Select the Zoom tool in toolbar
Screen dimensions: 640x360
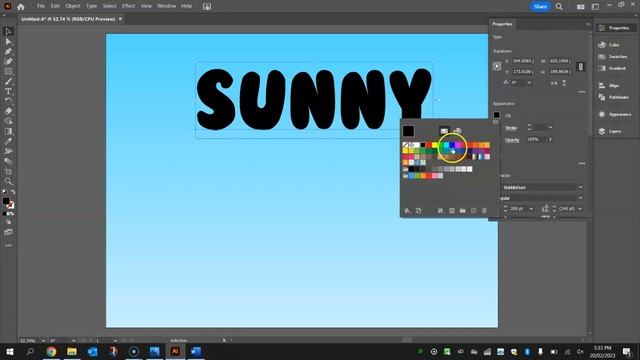click(x=8, y=181)
